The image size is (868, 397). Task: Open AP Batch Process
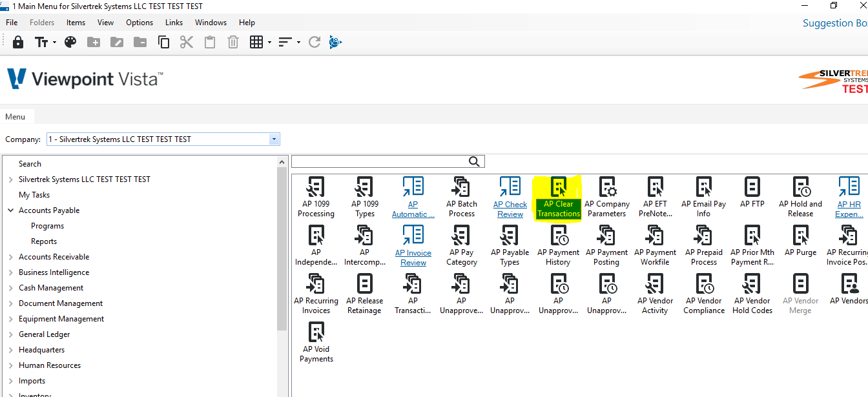[x=462, y=197]
